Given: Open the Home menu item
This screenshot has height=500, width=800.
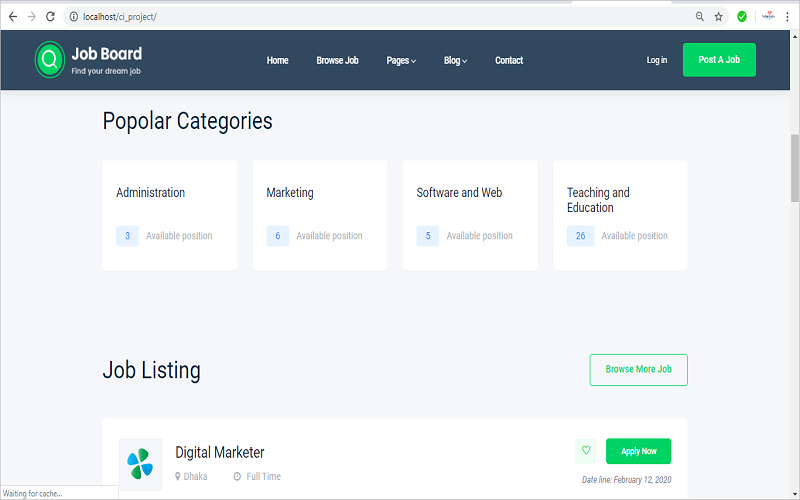Looking at the screenshot, I should pos(278,60).
